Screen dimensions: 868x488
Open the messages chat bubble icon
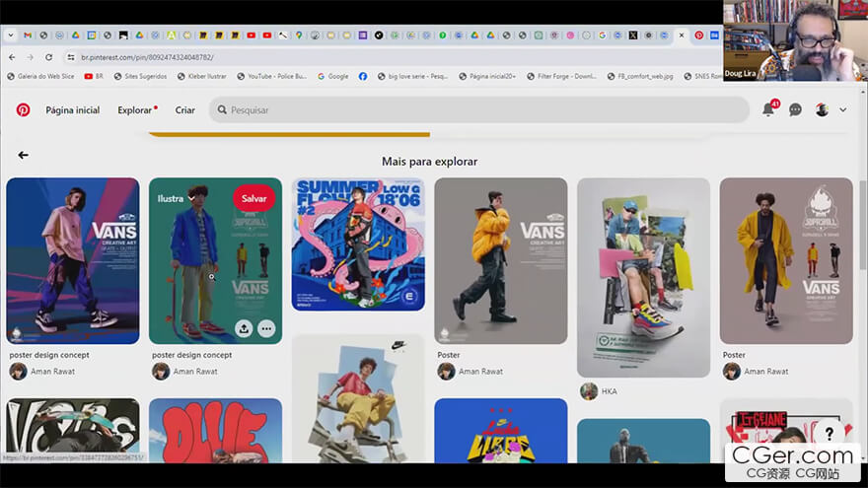795,109
